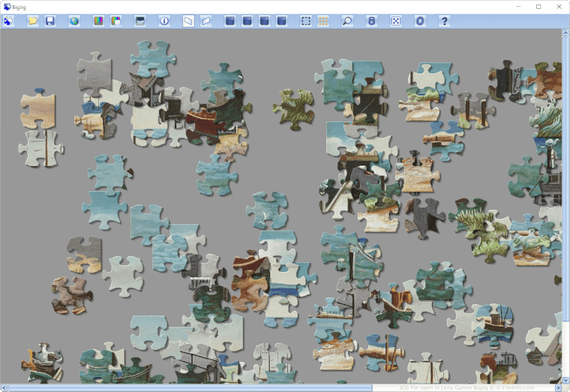
Task: Click the landscape picture preview icon
Action: pyautogui.click(x=139, y=21)
